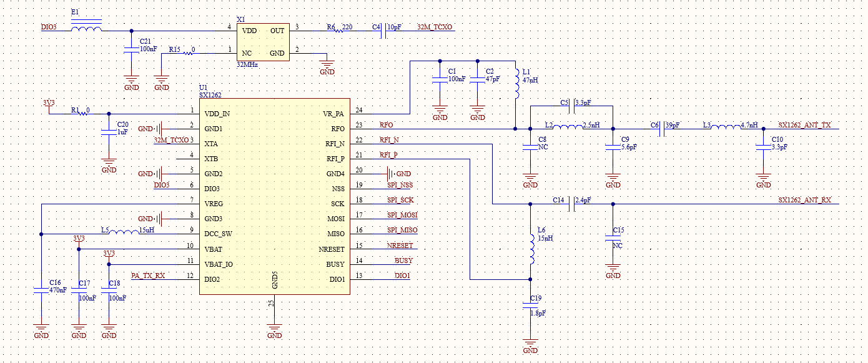The width and height of the screenshot is (868, 363).
Task: Click the PA_TX_RX net label
Action: 149,275
